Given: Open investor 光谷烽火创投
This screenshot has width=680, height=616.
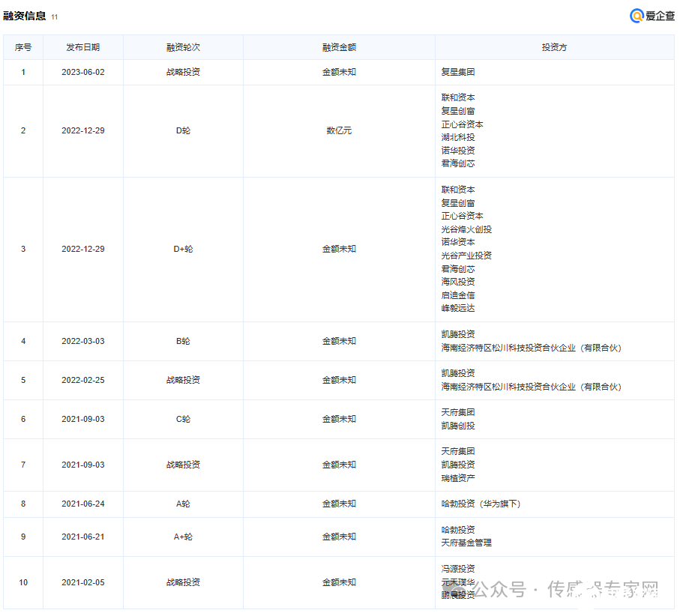Looking at the screenshot, I should (x=466, y=229).
